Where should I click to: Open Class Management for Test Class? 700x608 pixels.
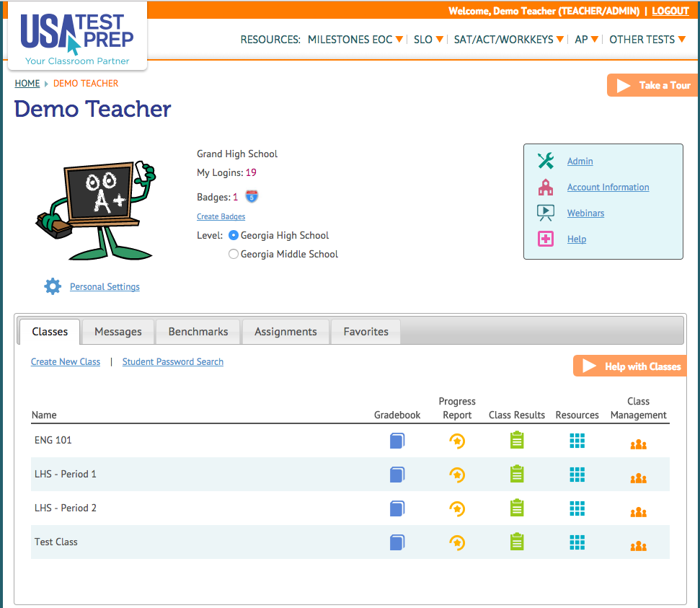639,546
